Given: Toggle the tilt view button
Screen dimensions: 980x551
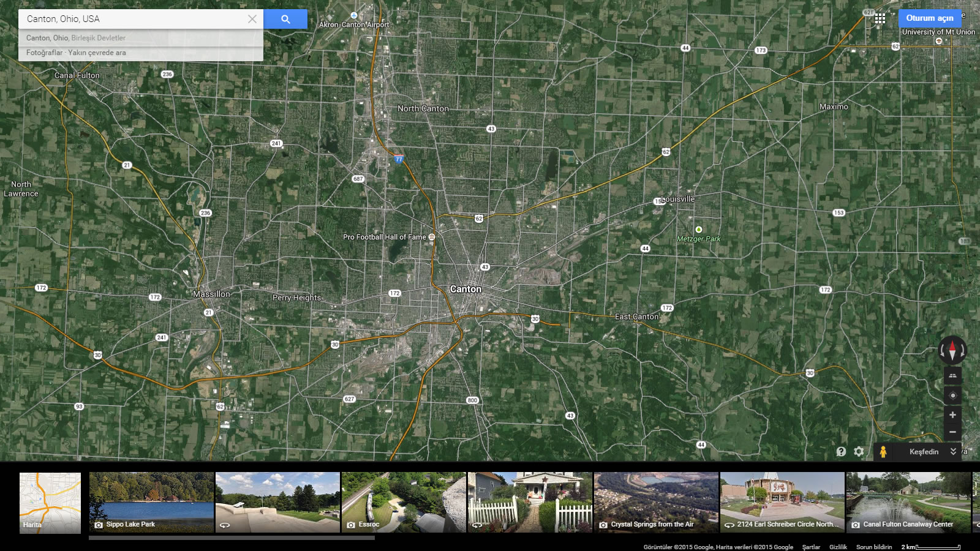Looking at the screenshot, I should 952,376.
